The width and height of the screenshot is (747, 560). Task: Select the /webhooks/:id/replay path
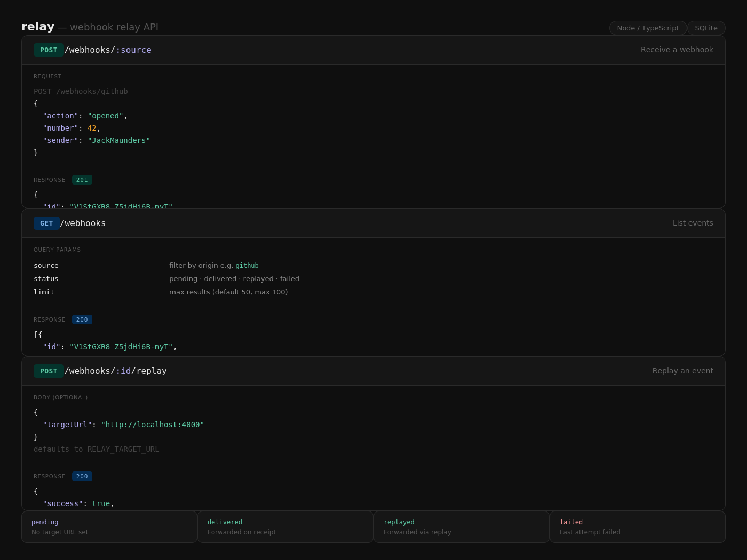(x=115, y=371)
